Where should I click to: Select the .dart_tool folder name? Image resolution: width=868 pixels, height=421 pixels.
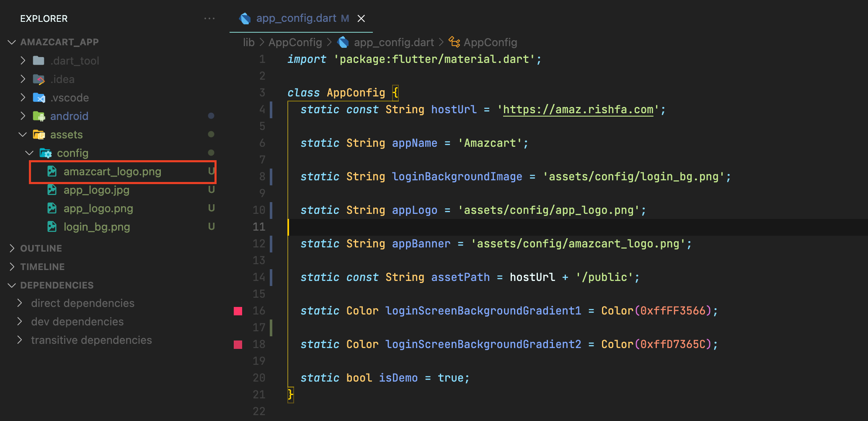tap(75, 61)
